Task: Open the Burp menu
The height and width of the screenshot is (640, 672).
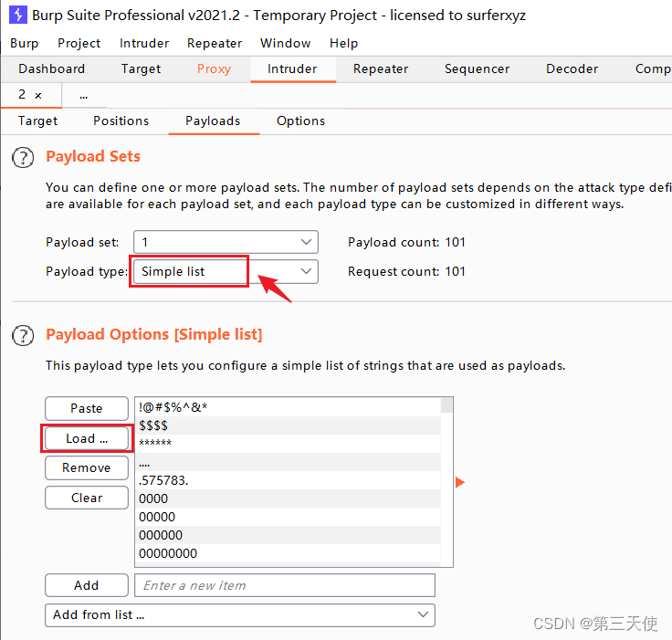Action: pyautogui.click(x=25, y=43)
